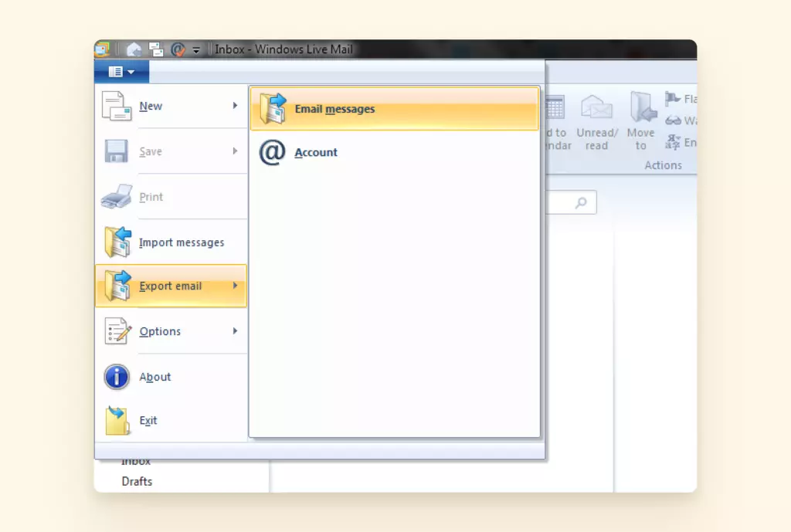Click the New document icon
Screen dimensions: 791x532
pos(117,106)
